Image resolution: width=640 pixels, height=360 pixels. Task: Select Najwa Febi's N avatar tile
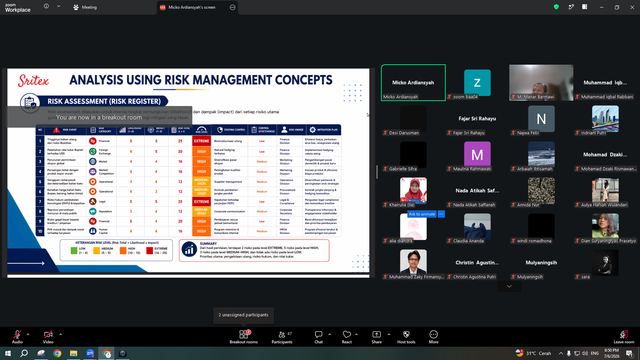click(541, 119)
